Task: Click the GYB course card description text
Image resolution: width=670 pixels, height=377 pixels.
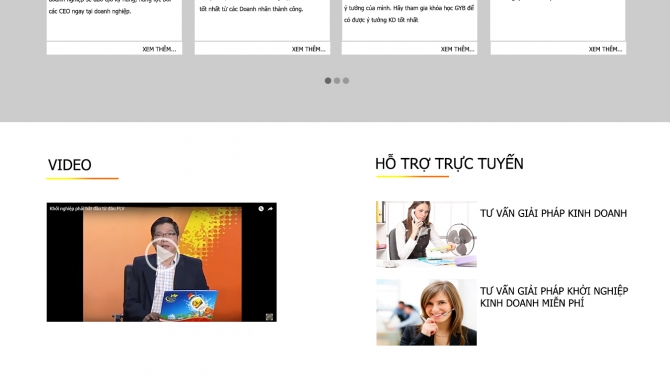Action: point(409,14)
